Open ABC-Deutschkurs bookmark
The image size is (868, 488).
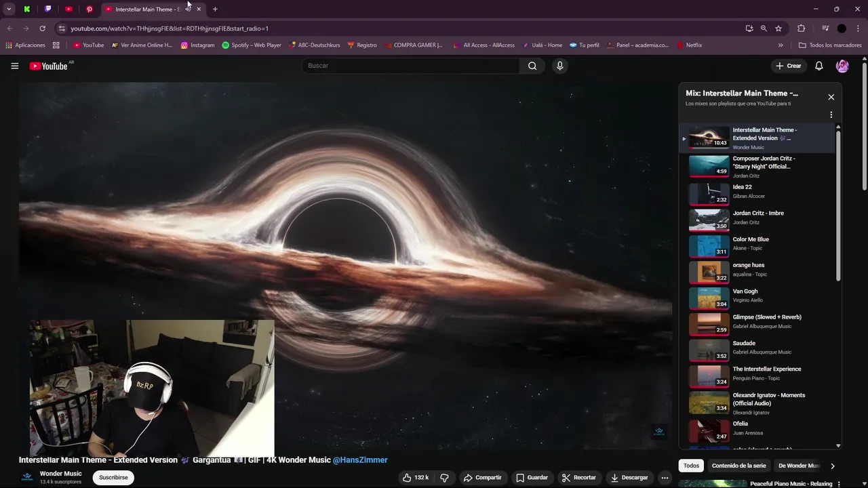[x=314, y=45]
